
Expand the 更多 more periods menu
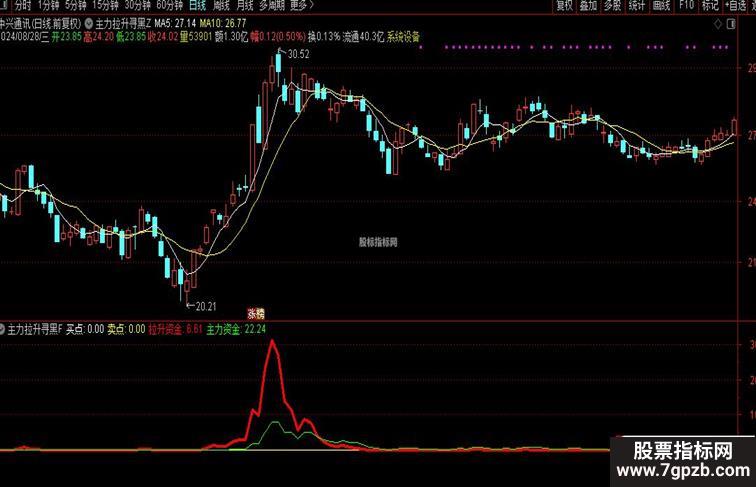302,6
